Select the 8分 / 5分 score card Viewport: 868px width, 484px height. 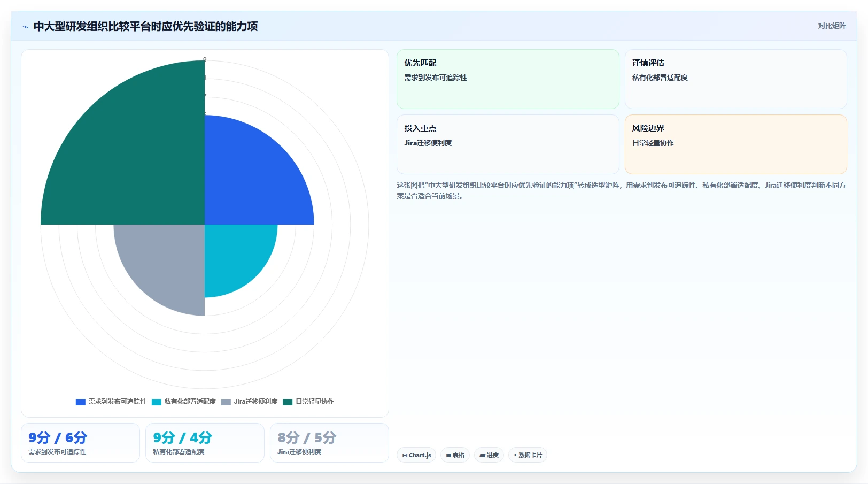pyautogui.click(x=329, y=443)
